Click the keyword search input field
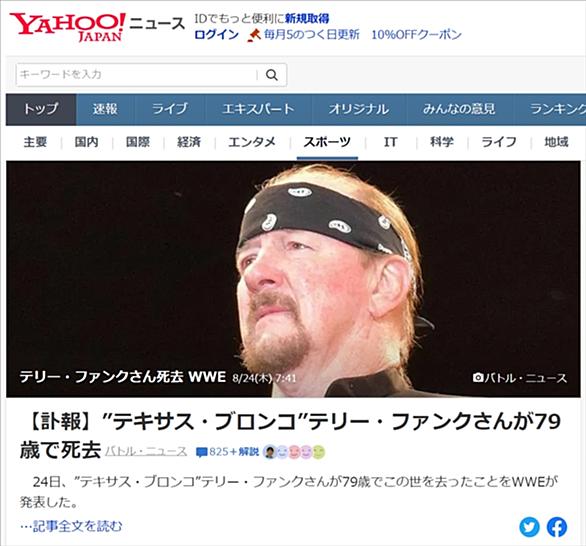The height and width of the screenshot is (546, 586). pos(137,75)
